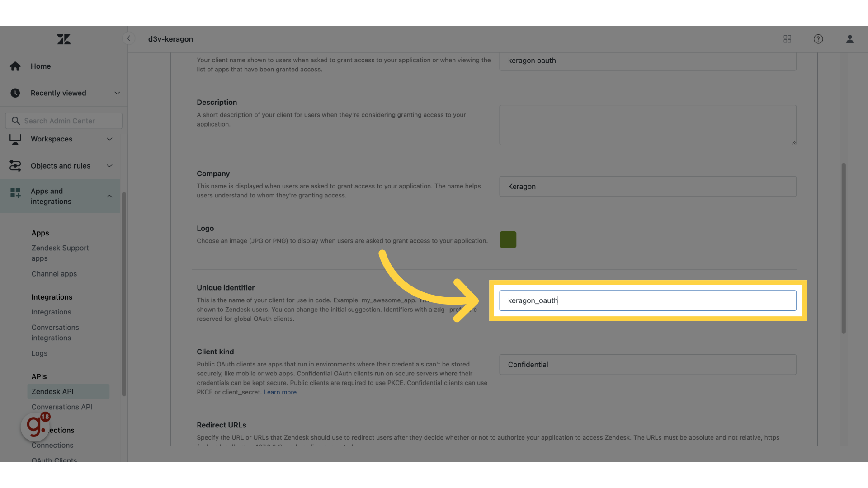
Task: Click the 'Apps' sidebar group heading
Action: [x=40, y=233]
